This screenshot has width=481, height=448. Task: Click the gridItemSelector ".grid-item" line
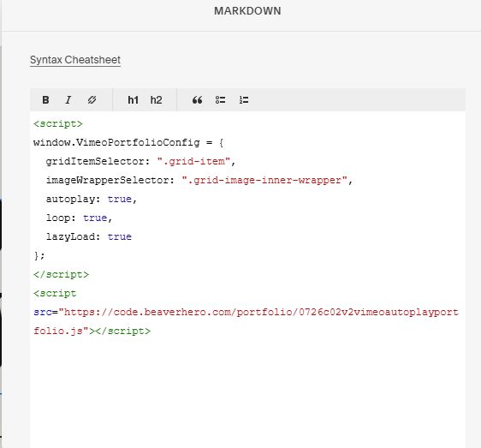pyautogui.click(x=140, y=162)
